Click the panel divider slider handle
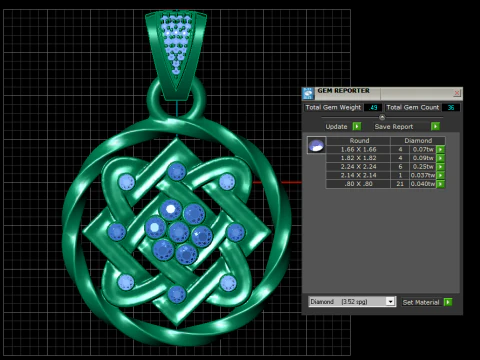 382,117
